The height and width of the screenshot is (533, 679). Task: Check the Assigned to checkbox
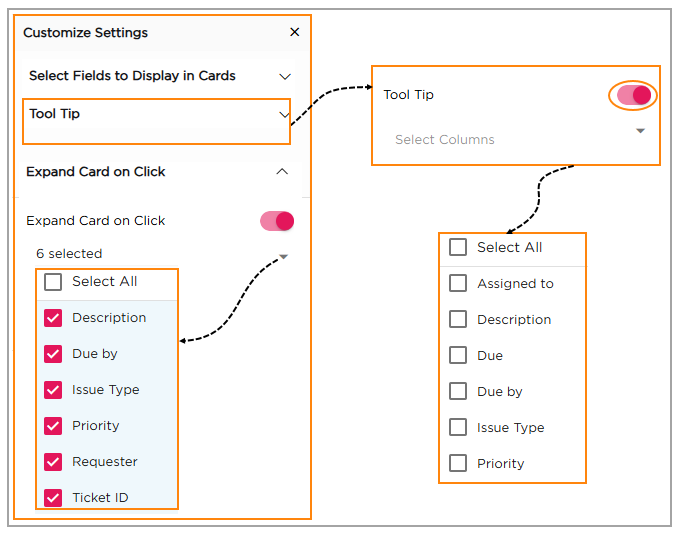tap(458, 284)
